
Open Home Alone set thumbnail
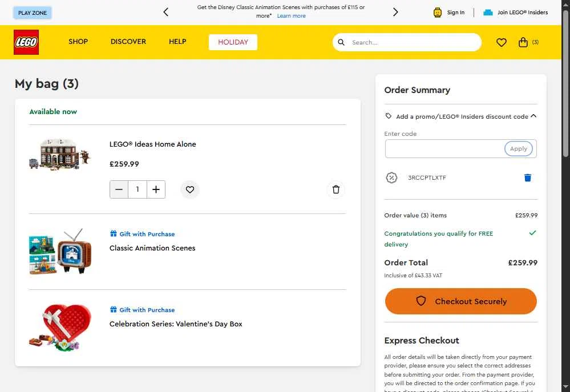point(60,154)
